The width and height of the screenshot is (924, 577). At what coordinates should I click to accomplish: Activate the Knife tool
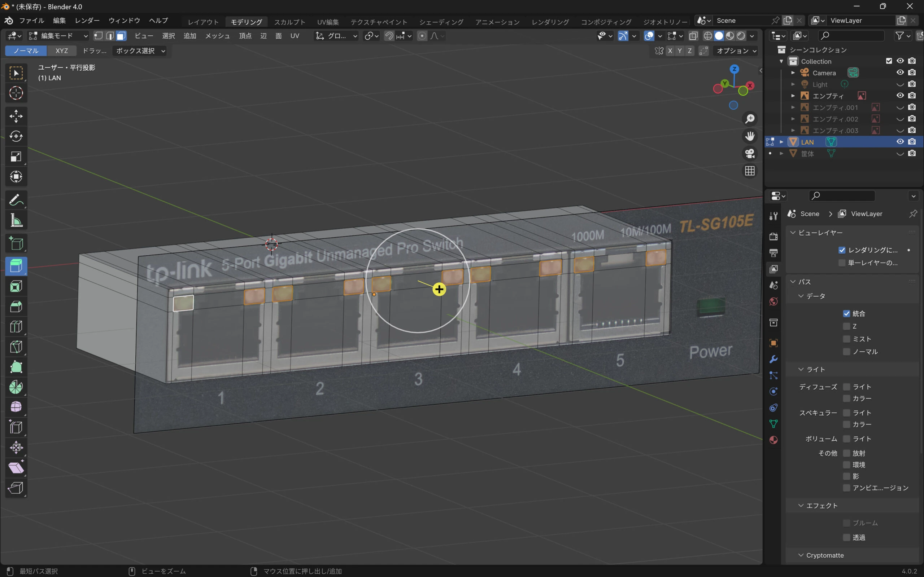pos(16,347)
